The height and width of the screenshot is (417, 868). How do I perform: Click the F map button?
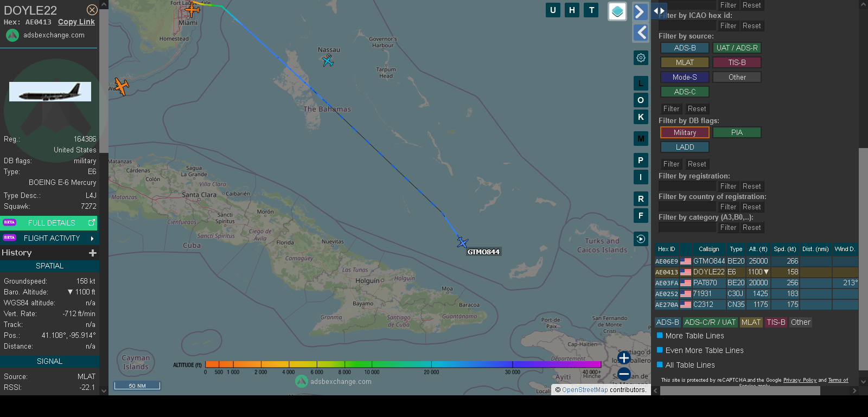pos(641,216)
